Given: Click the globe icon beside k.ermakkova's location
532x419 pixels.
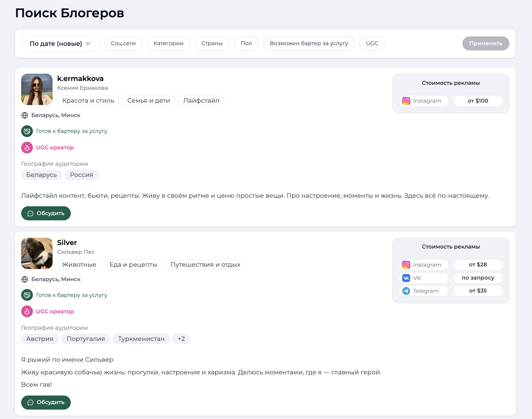Looking at the screenshot, I should click(x=25, y=115).
